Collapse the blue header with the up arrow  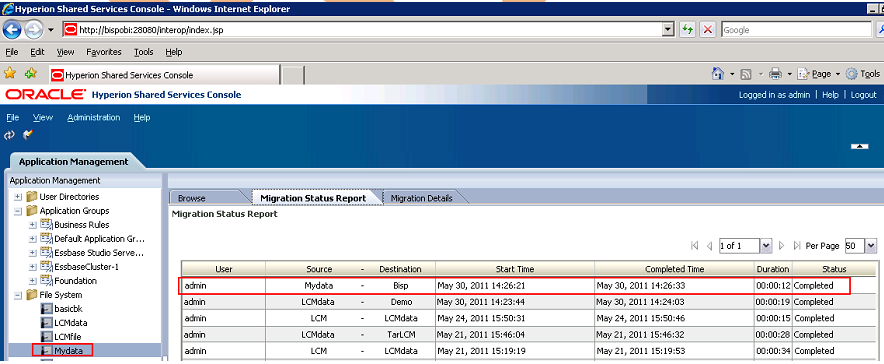pos(859,147)
